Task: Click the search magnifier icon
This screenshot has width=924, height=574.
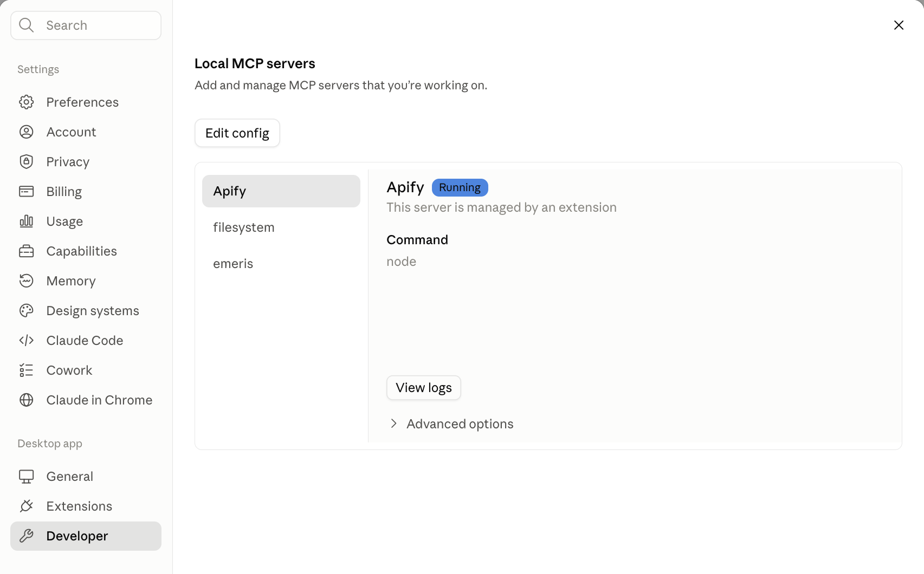Action: 26,25
